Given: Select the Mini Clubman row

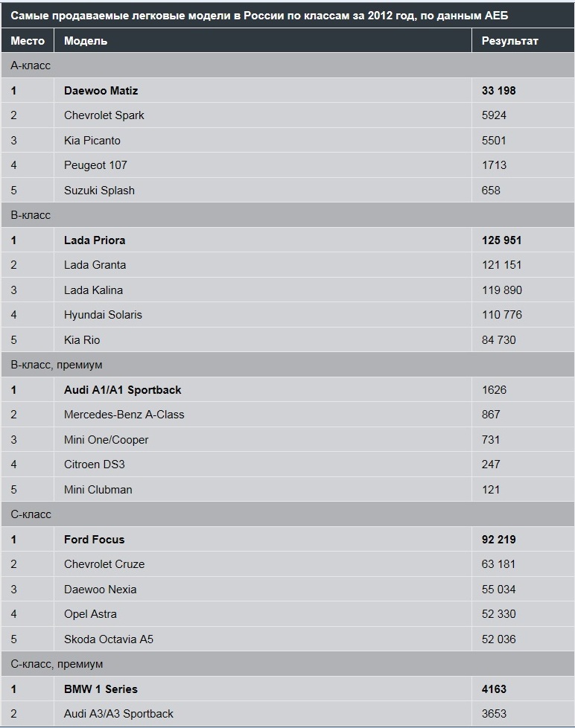Looking at the screenshot, I should 287,489.
